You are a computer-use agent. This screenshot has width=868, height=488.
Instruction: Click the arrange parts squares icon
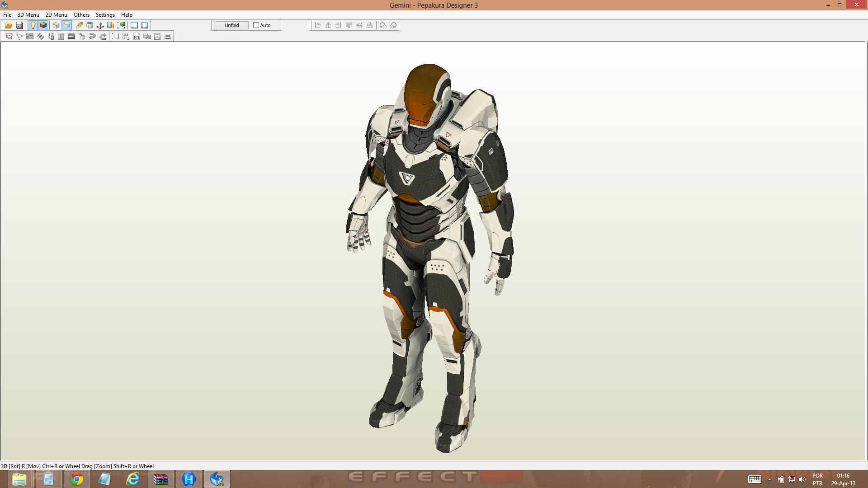click(x=126, y=37)
